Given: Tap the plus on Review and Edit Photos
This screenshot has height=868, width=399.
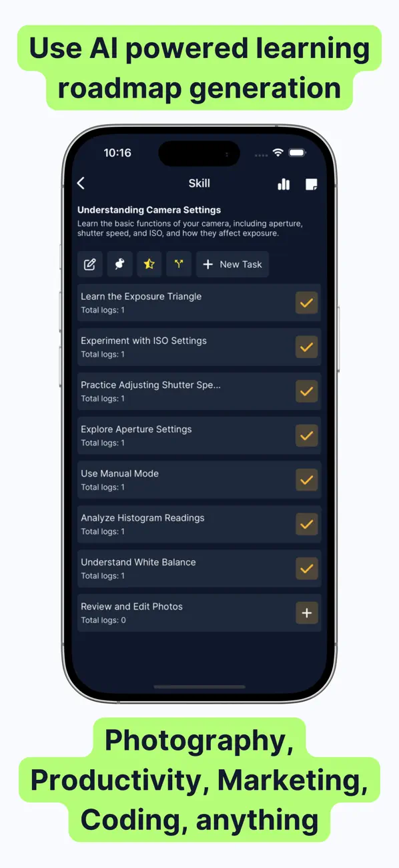Looking at the screenshot, I should coord(306,612).
